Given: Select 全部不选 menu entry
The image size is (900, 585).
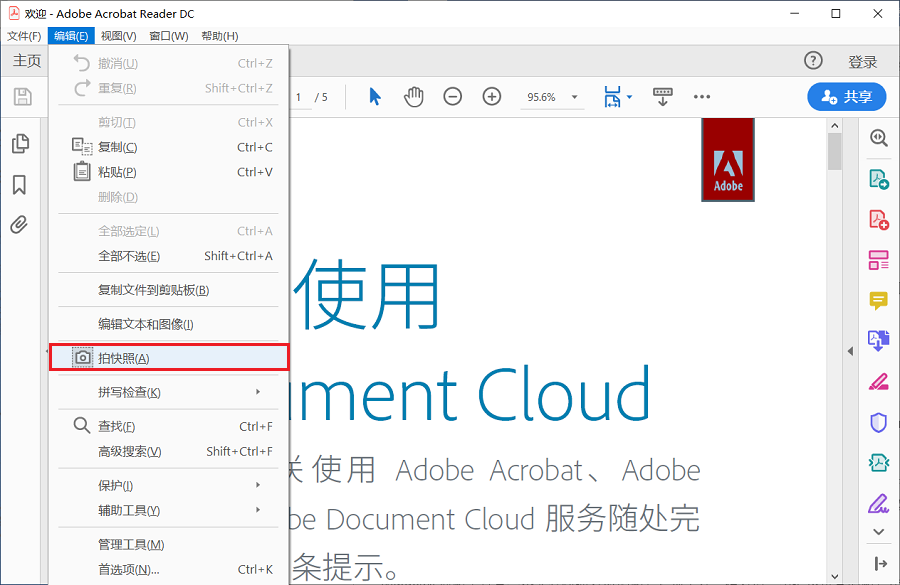Looking at the screenshot, I should [x=169, y=255].
